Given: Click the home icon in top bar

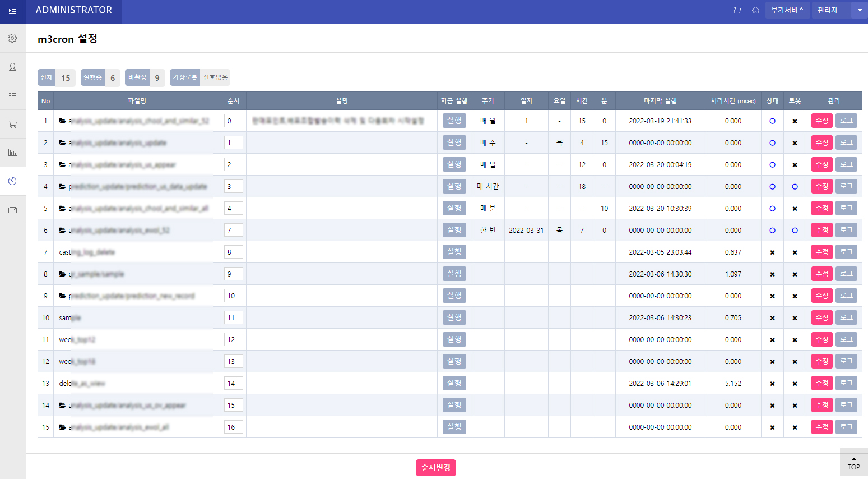Looking at the screenshot, I should click(755, 10).
